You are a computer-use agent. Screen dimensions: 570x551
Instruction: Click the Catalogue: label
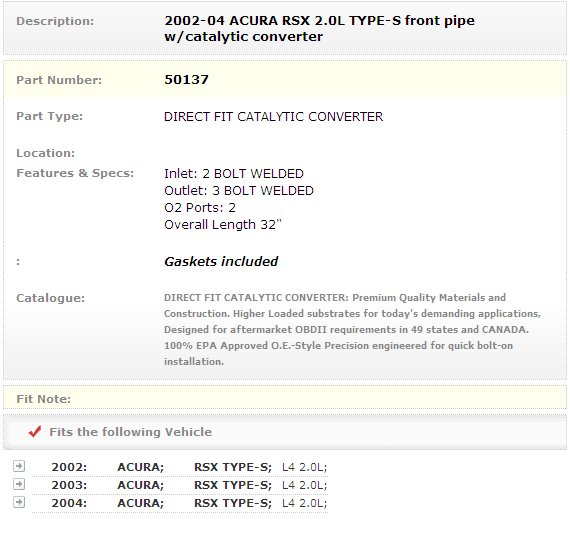click(51, 298)
